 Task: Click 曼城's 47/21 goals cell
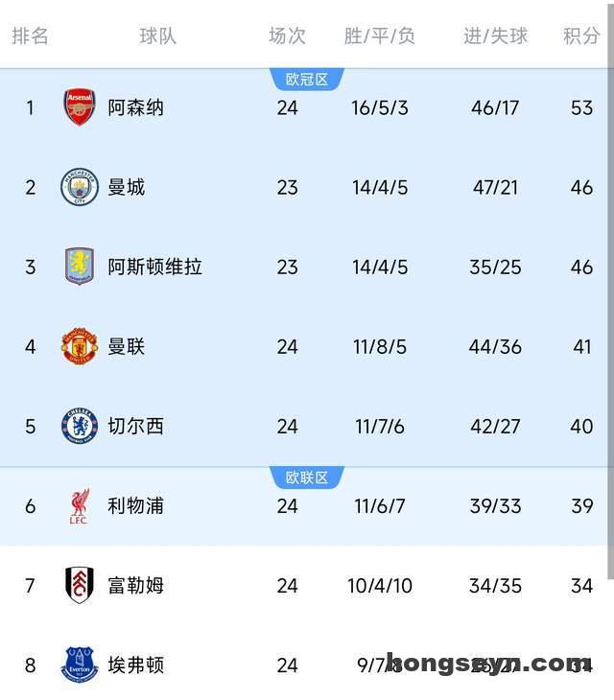[495, 187]
